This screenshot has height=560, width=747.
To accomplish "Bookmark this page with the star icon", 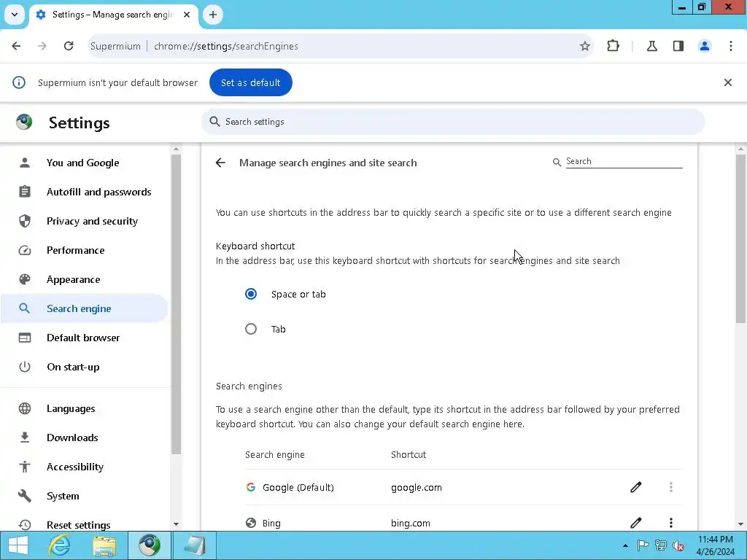I will click(584, 46).
